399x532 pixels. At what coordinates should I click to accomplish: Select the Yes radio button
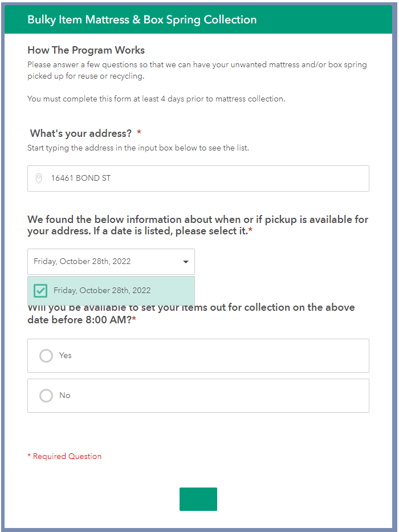click(x=46, y=356)
